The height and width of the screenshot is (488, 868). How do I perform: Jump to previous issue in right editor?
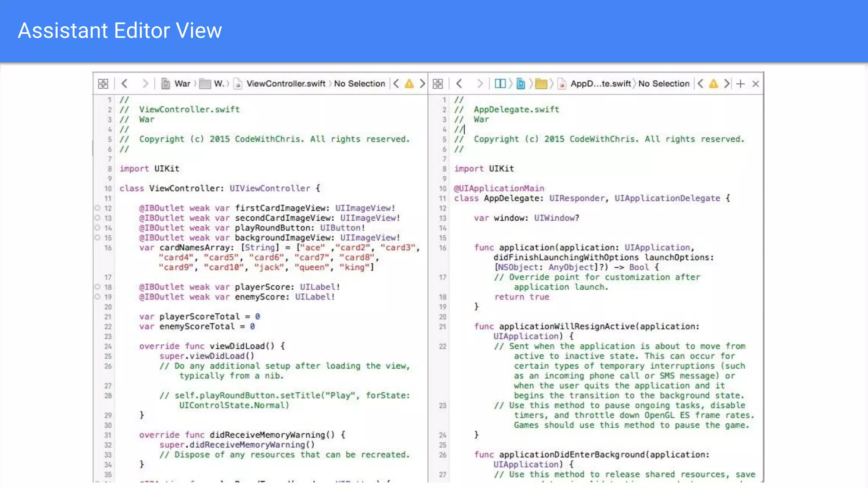(700, 83)
